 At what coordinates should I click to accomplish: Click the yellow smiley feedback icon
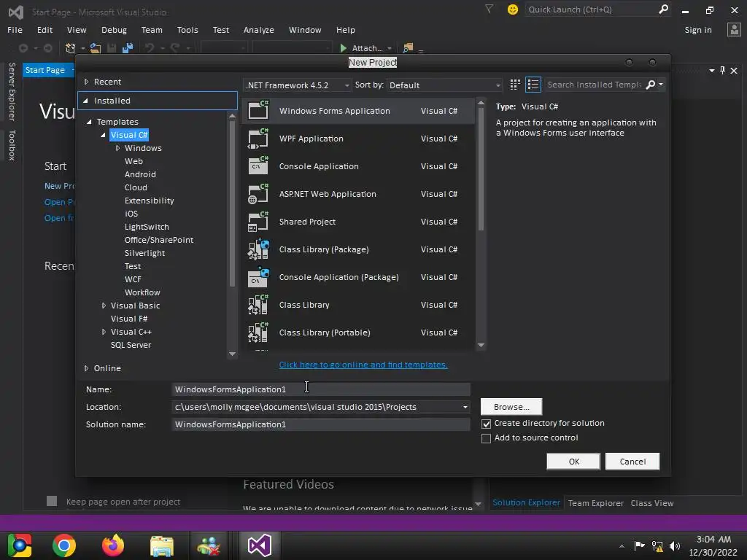coord(513,9)
